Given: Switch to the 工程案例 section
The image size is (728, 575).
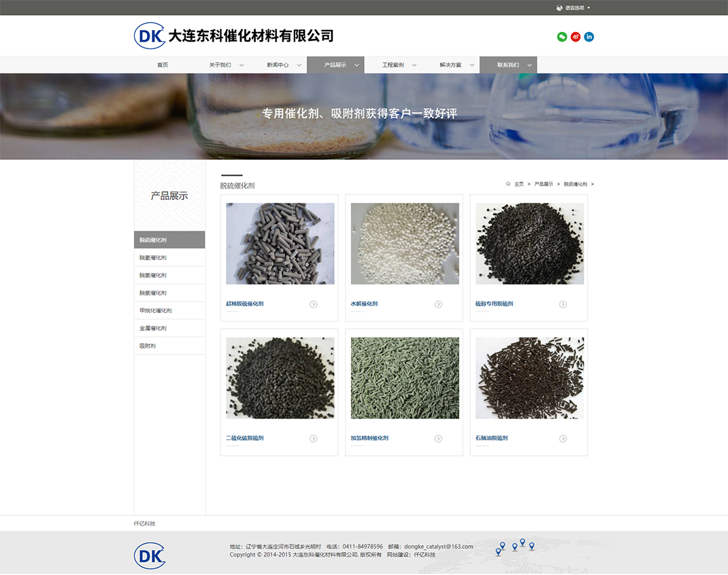Looking at the screenshot, I should click(395, 65).
